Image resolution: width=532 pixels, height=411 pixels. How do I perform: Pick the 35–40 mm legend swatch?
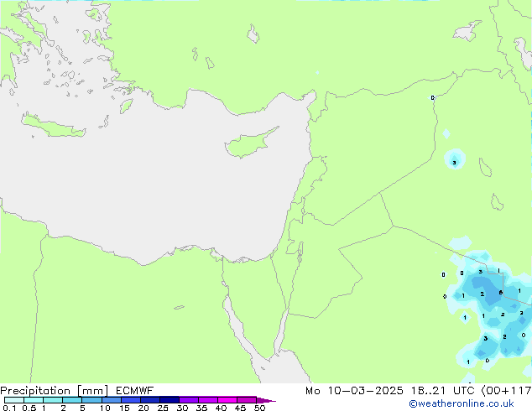(207, 400)
